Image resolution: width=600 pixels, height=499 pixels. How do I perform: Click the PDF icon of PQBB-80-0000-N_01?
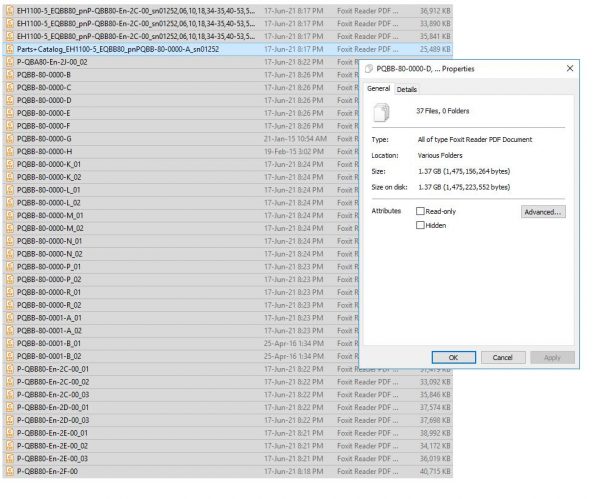point(10,241)
